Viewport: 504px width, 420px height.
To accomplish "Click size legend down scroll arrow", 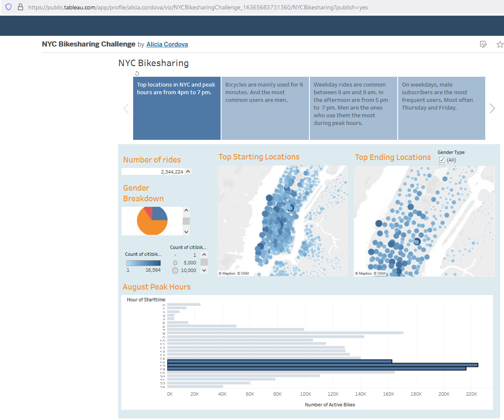I will point(204,270).
